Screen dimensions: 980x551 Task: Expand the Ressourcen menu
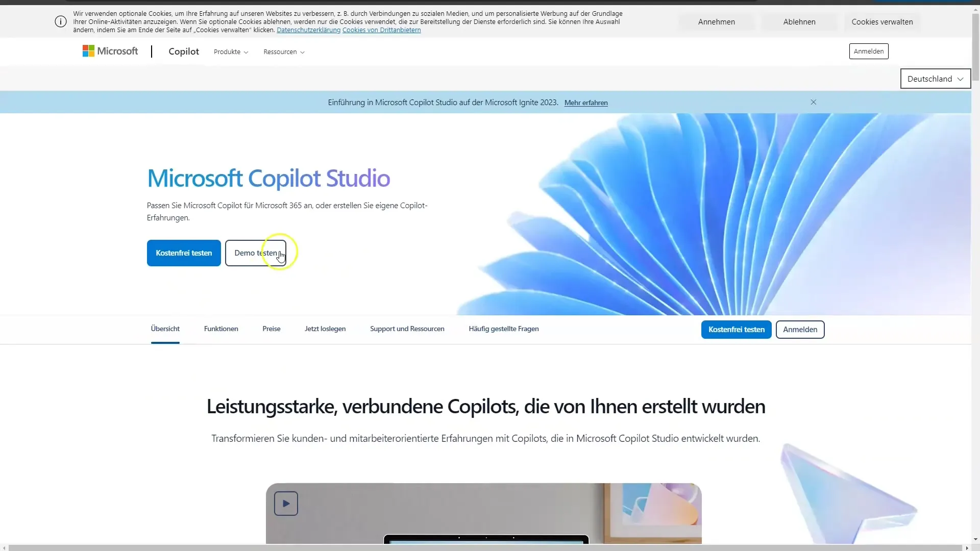[x=284, y=52]
